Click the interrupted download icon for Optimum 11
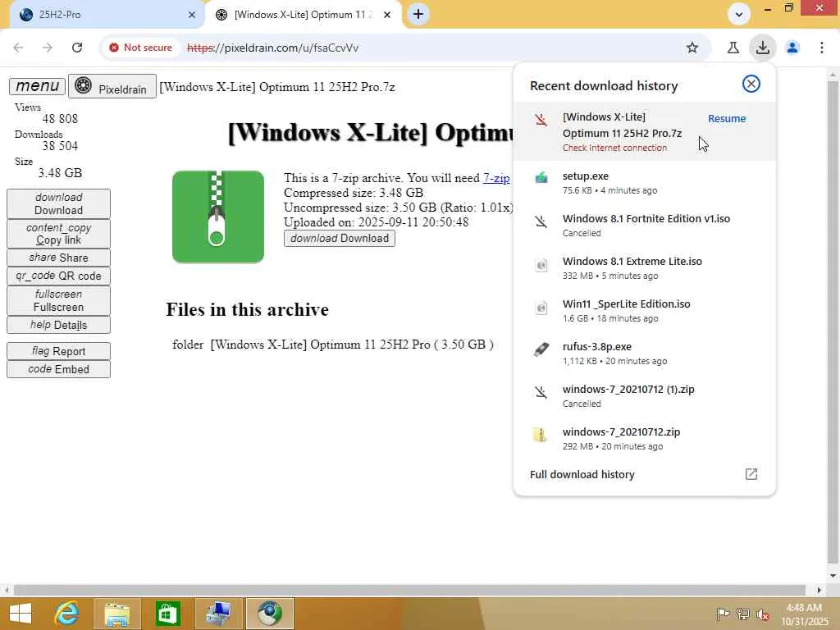 pyautogui.click(x=541, y=120)
